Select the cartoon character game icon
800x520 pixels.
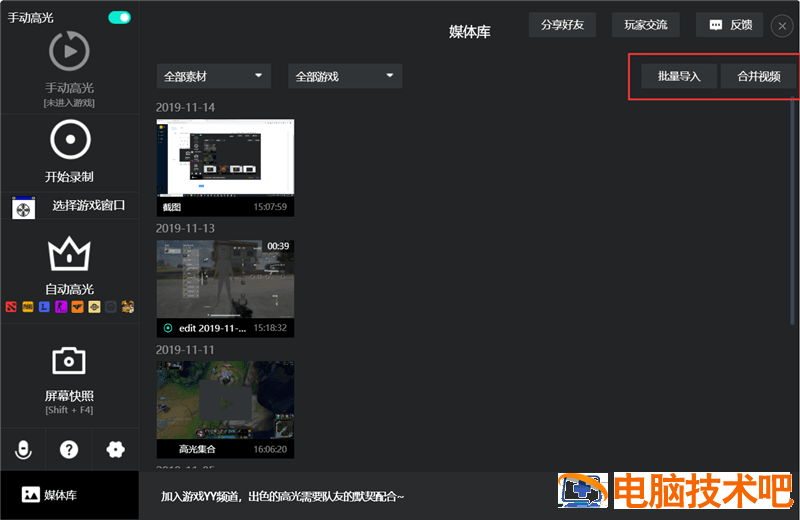128,307
